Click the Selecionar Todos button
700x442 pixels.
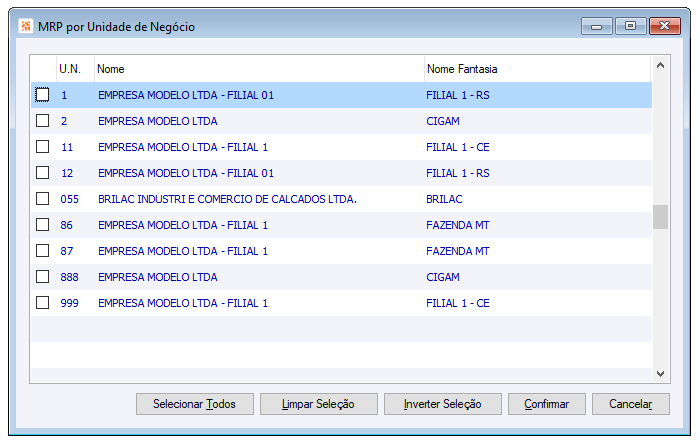point(195,404)
